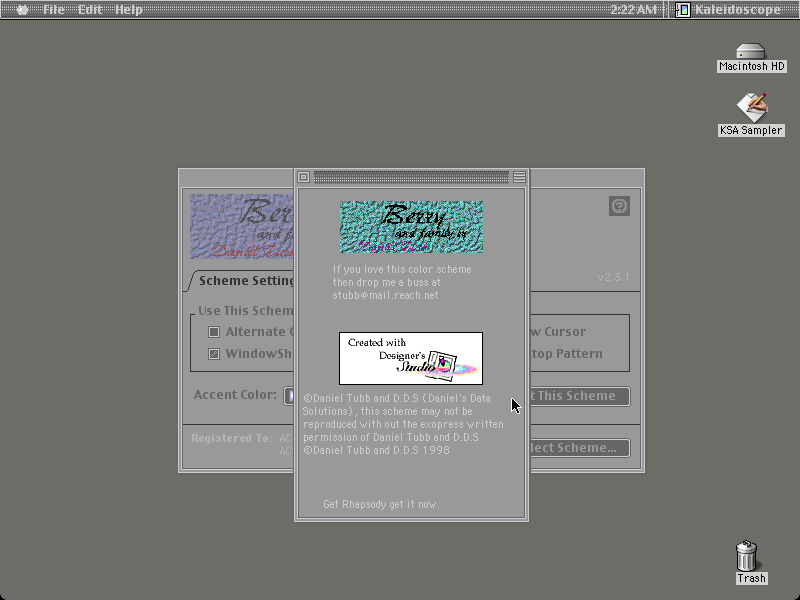Click the v2.3.1 version label
The width and height of the screenshot is (800, 600).
pyautogui.click(x=613, y=277)
